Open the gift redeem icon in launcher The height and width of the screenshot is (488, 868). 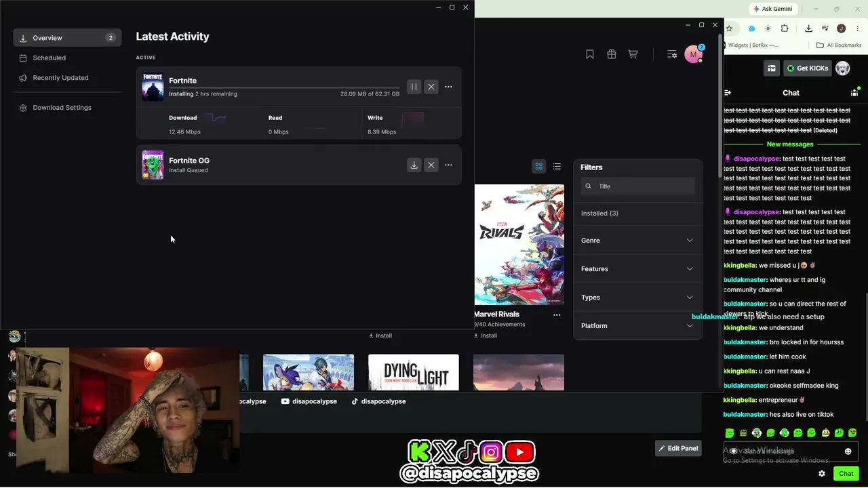(x=612, y=54)
